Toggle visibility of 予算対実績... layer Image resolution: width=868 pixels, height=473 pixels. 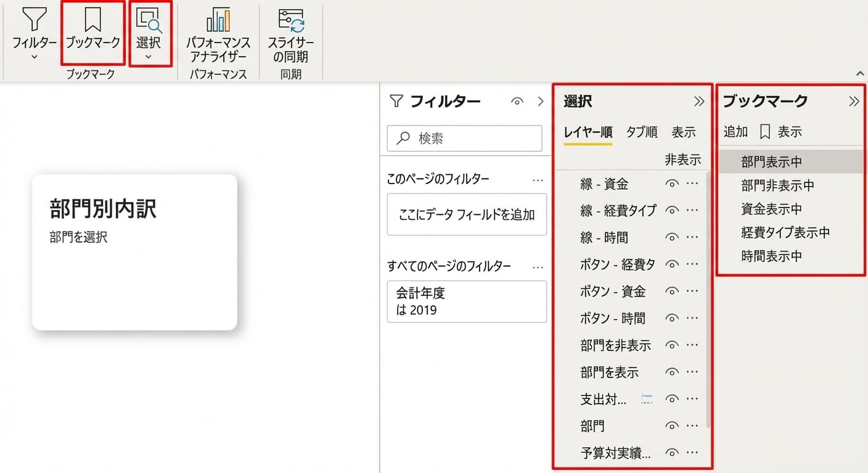click(x=673, y=453)
